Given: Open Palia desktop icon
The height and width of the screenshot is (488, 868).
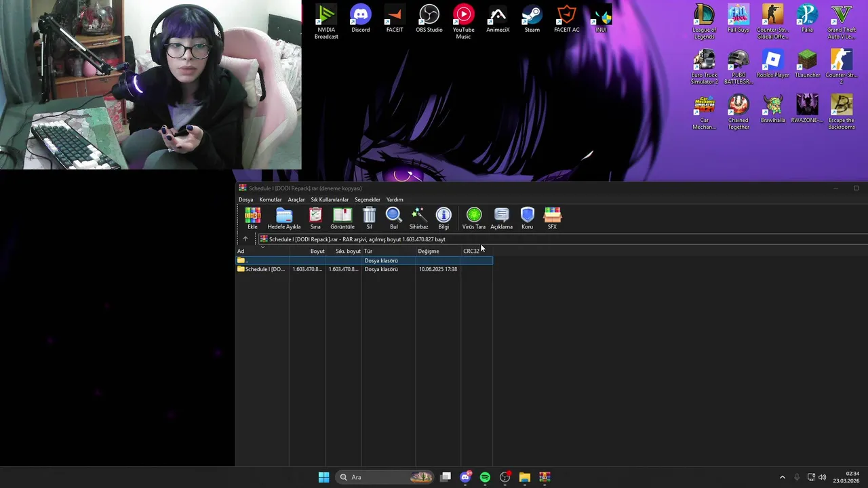Looking at the screenshot, I should tap(807, 19).
